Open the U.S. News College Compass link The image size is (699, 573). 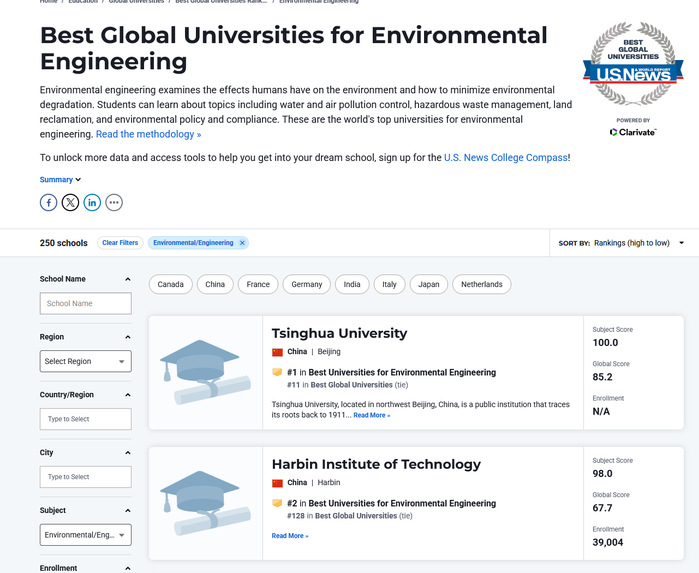505,158
